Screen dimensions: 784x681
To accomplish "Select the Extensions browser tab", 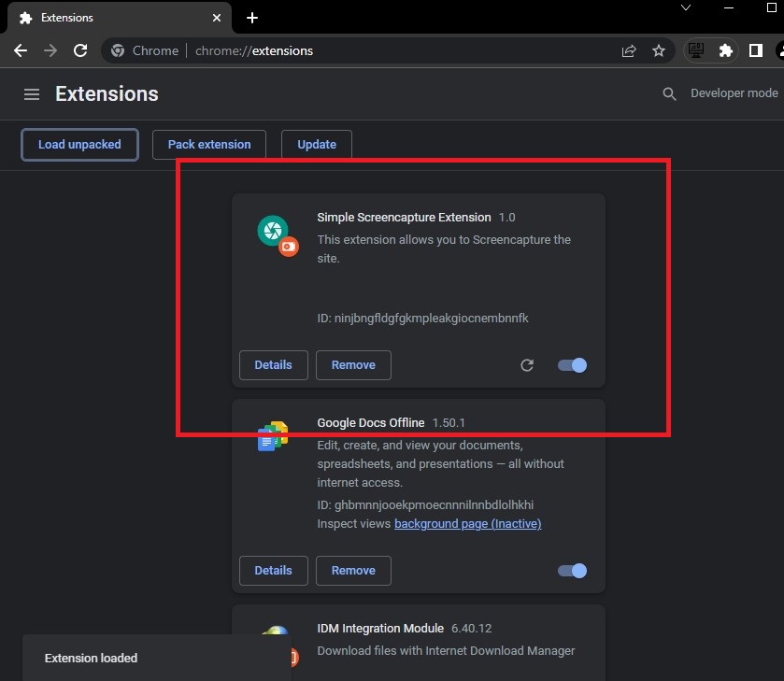I will (119, 18).
